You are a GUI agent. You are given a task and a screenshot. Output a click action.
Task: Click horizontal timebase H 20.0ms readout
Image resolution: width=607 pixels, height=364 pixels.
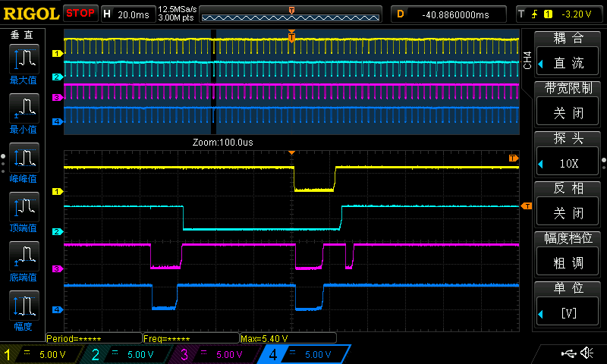[127, 14]
